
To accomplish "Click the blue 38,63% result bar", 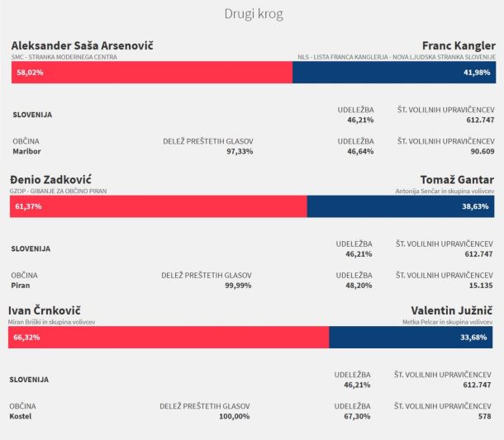I will 400,206.
